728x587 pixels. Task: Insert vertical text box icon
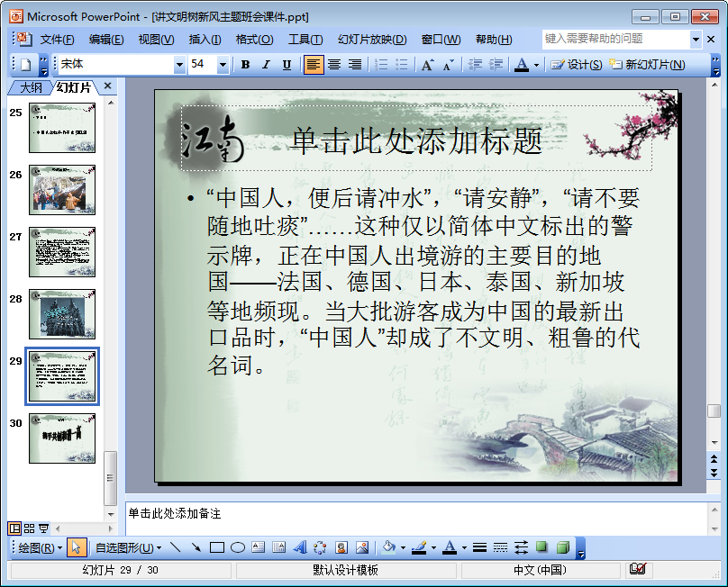click(279, 548)
